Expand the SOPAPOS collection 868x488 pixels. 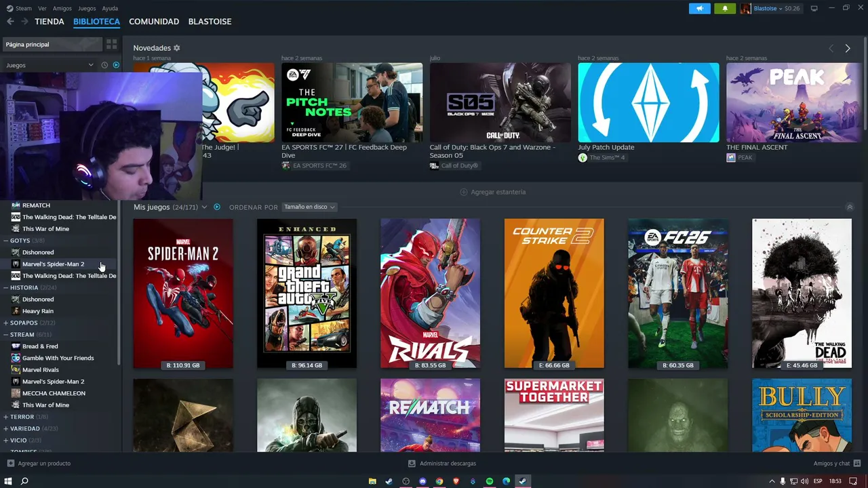5,323
